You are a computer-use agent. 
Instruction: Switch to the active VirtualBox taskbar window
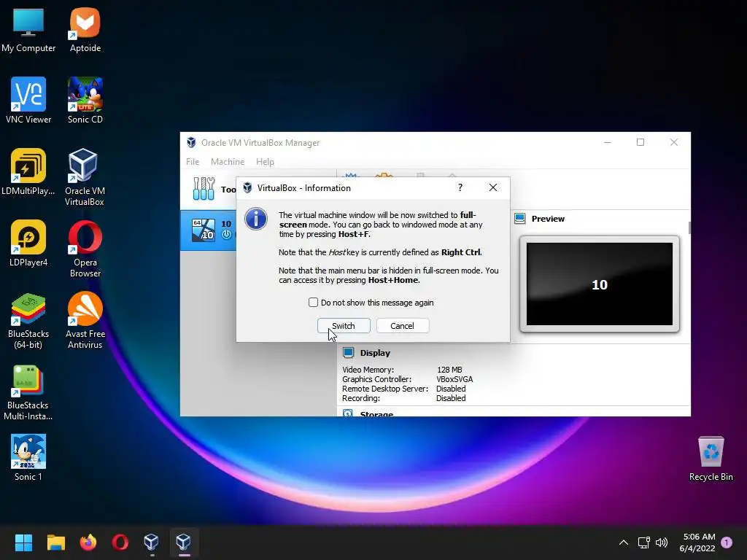coord(184,542)
